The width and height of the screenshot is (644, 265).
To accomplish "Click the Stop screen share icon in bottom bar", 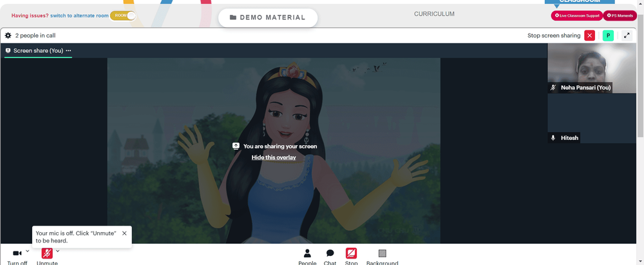I will (x=351, y=253).
